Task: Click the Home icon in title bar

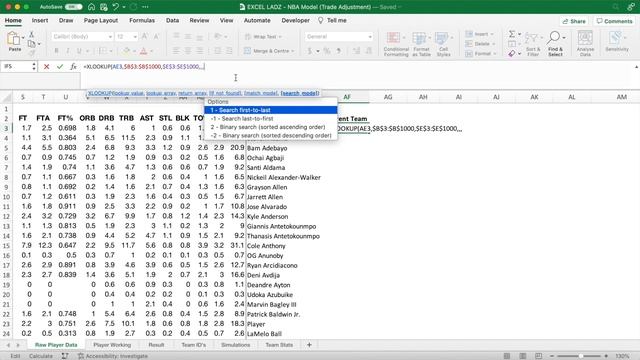Action: pos(91,7)
